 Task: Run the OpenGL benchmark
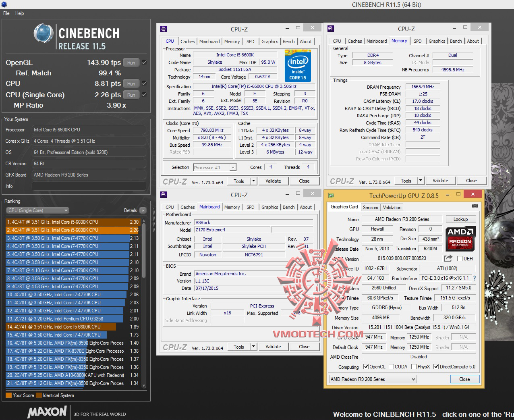tap(131, 63)
